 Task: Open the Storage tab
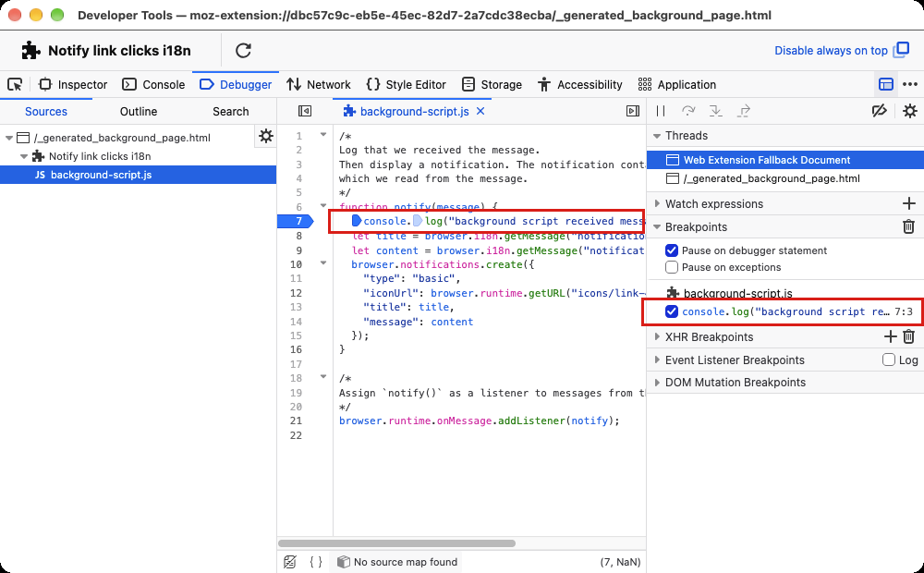(492, 84)
